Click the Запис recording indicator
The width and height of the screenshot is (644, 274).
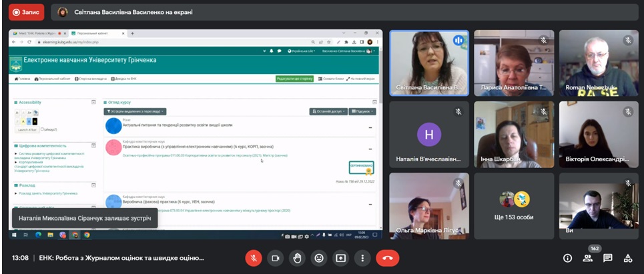(26, 12)
